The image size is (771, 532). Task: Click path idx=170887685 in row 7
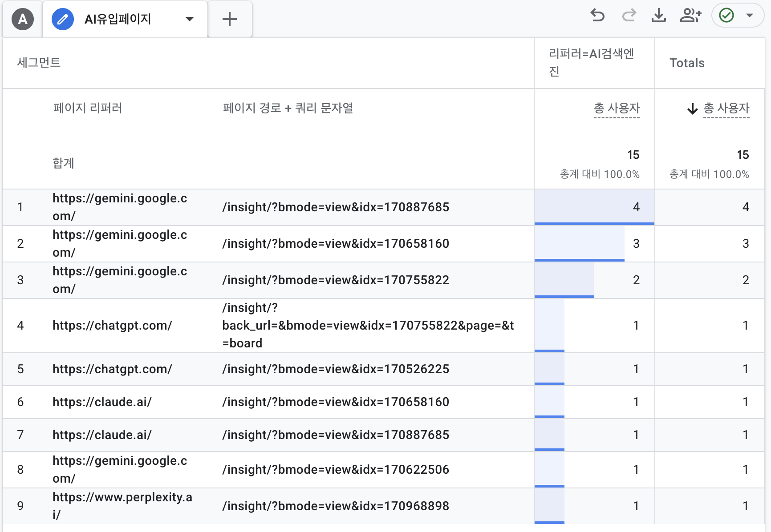pyautogui.click(x=336, y=435)
